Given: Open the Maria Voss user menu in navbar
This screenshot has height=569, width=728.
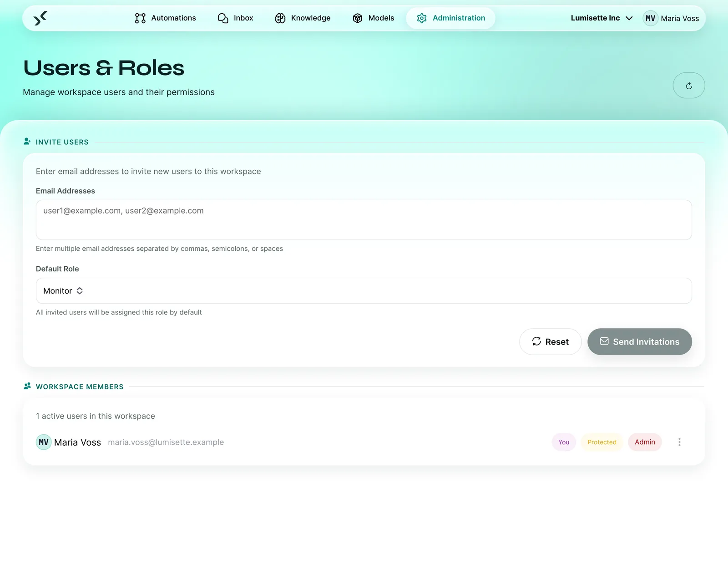Looking at the screenshot, I should tap(671, 18).
